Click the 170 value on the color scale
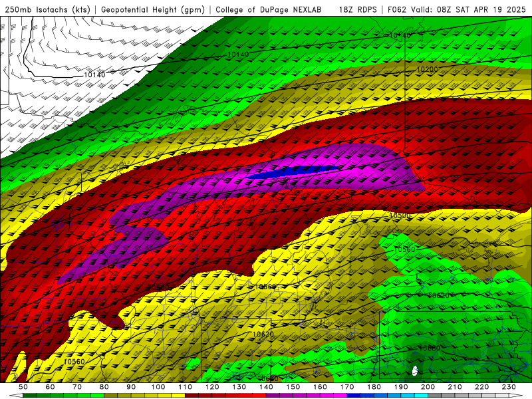This screenshot has height=399, width=532. (x=347, y=387)
